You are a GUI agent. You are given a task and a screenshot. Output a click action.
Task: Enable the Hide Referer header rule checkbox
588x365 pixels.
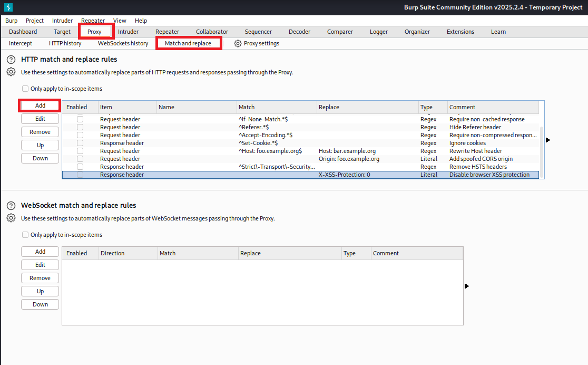(x=80, y=127)
